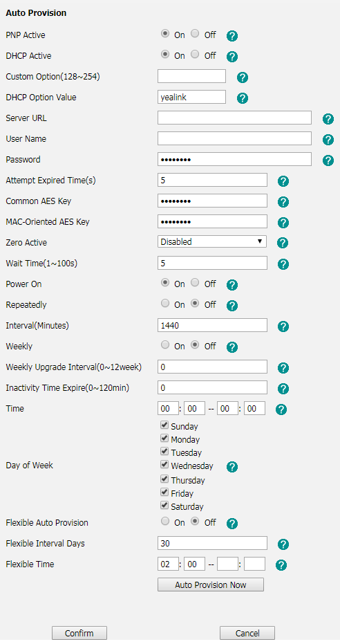340x644 pixels.
Task: Set PNP Active to Off
Action: click(x=195, y=34)
